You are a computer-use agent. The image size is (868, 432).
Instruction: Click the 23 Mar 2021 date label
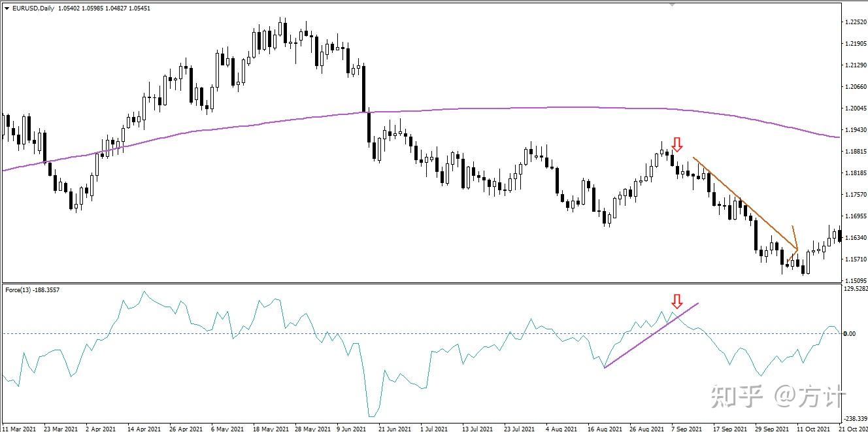[60, 429]
